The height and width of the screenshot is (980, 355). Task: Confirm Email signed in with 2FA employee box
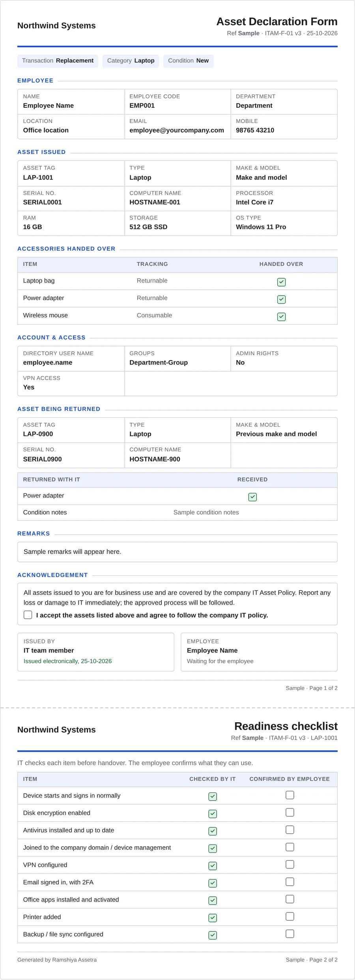(x=290, y=882)
